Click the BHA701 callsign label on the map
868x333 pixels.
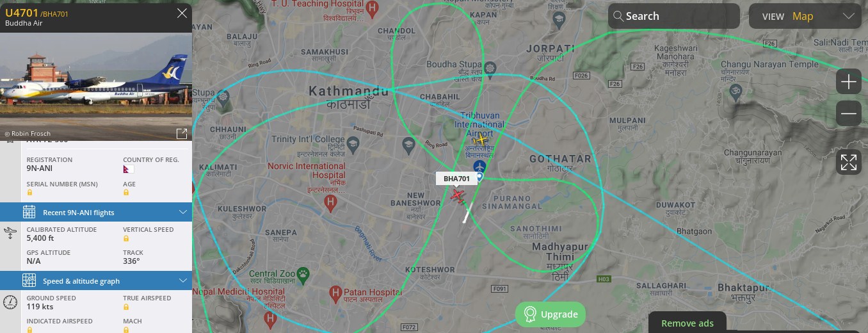coord(456,179)
